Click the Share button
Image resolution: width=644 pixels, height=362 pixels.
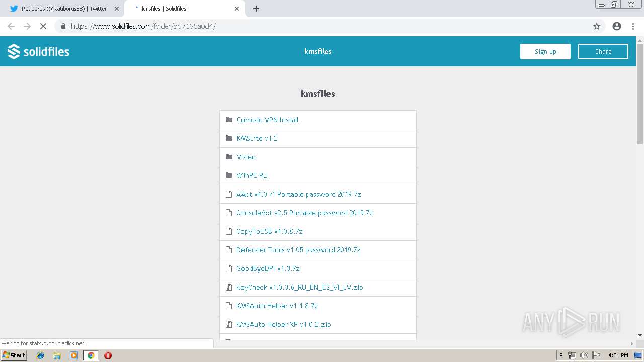tap(603, 51)
